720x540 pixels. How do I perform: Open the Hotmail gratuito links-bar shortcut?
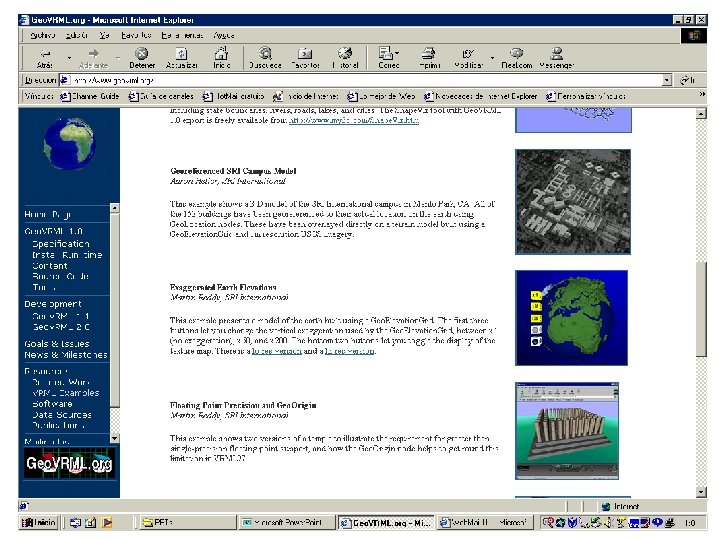234,96
